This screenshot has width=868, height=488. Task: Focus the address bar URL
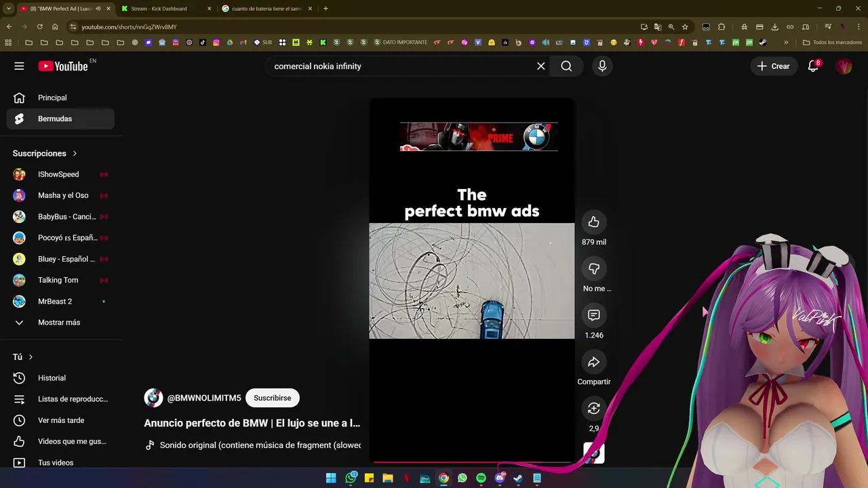point(129,26)
